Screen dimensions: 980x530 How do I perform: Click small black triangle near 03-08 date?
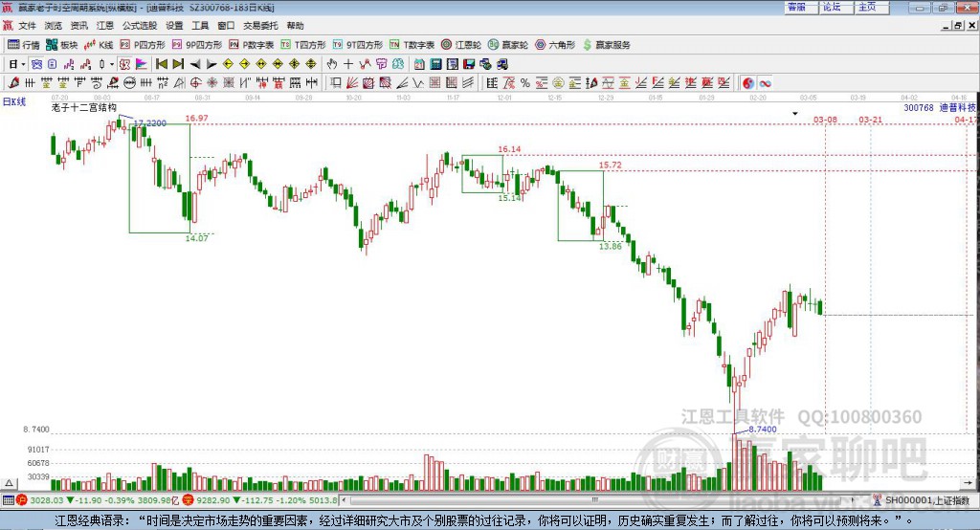795,114
